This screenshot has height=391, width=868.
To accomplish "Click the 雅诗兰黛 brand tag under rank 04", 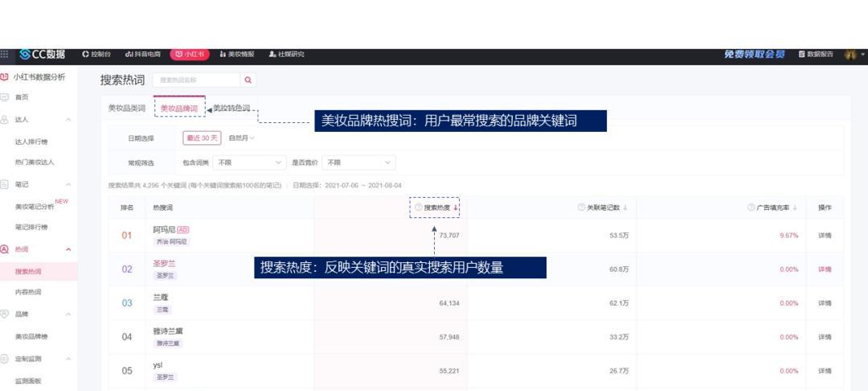I will 168,344.
